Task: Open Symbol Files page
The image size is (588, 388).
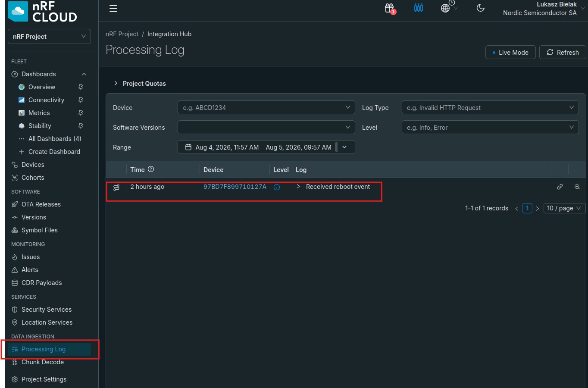Action: tap(39, 230)
